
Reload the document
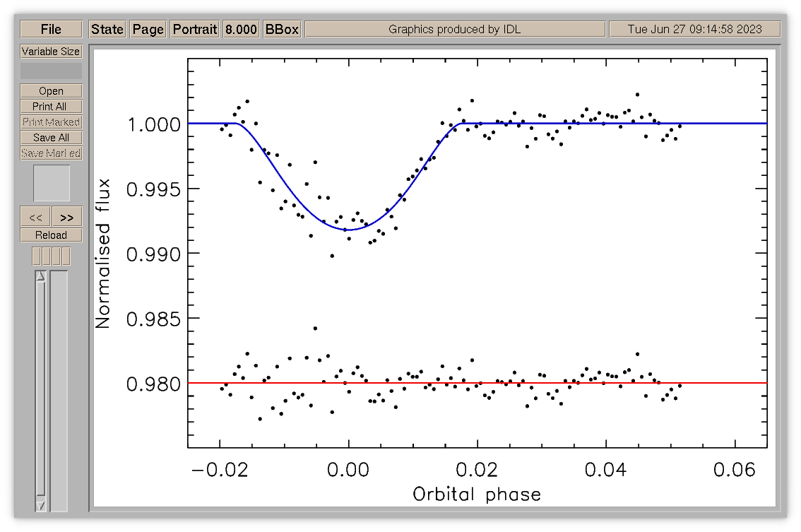coord(51,235)
